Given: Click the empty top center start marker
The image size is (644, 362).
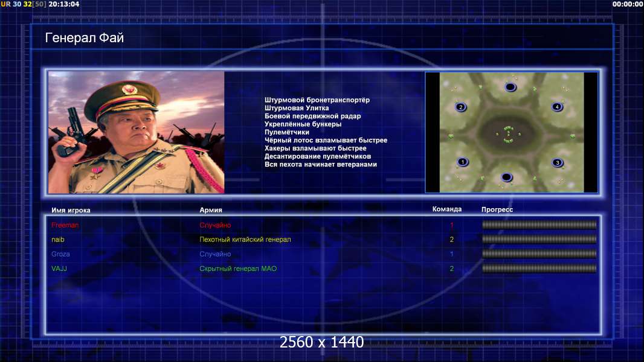Looking at the screenshot, I should [510, 87].
